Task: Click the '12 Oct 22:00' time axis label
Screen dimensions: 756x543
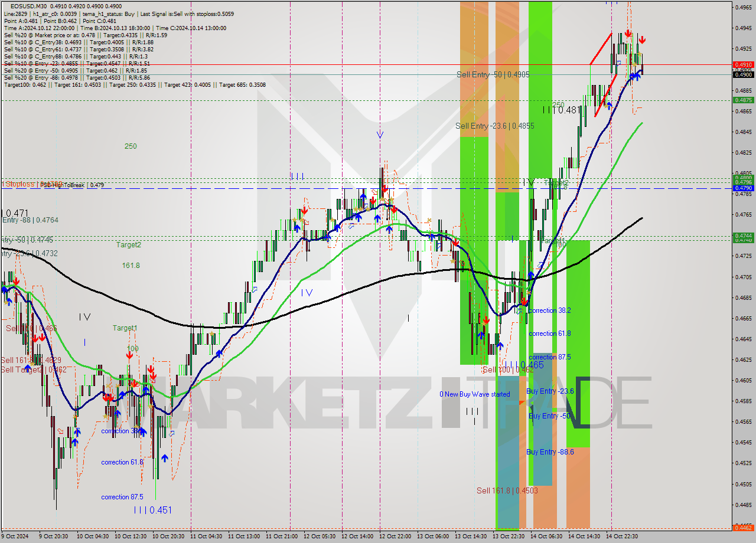Action: (x=395, y=537)
